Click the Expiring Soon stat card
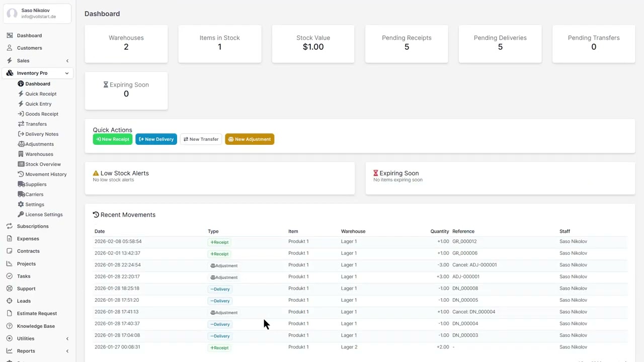This screenshot has width=644, height=362. coord(126,90)
